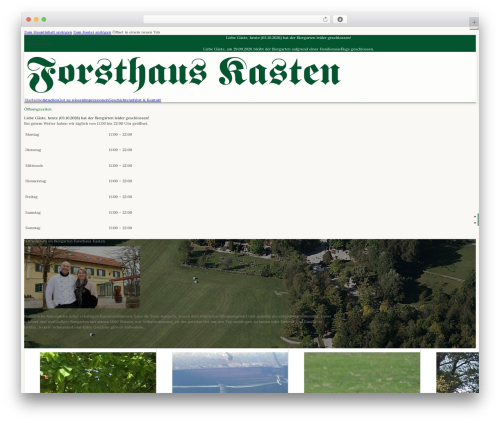Screen dimensions: 500x423
Task: Click the Dienstag opening hours row
Action: coord(79,150)
